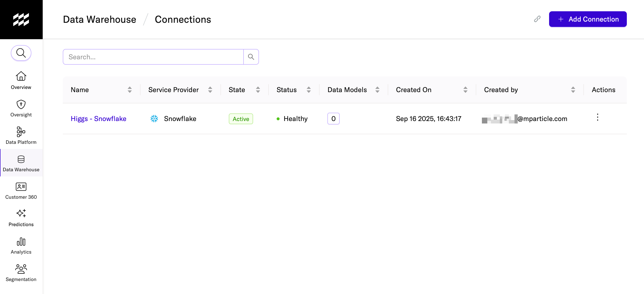Click the Search connections input field

point(153,57)
